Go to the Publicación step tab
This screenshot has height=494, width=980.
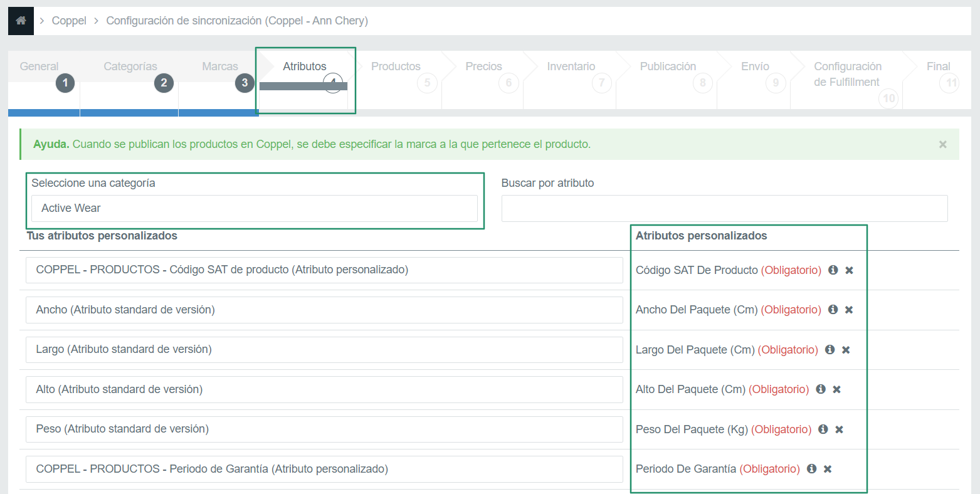coord(667,80)
